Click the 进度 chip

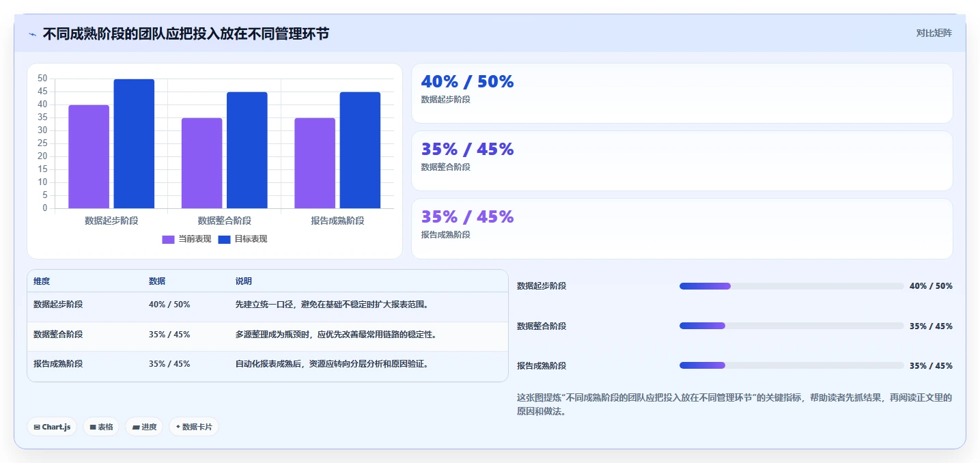click(x=144, y=427)
